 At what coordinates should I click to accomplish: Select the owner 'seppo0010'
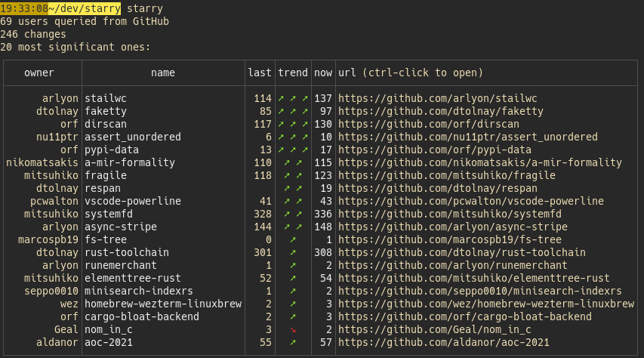pyautogui.click(x=51, y=291)
